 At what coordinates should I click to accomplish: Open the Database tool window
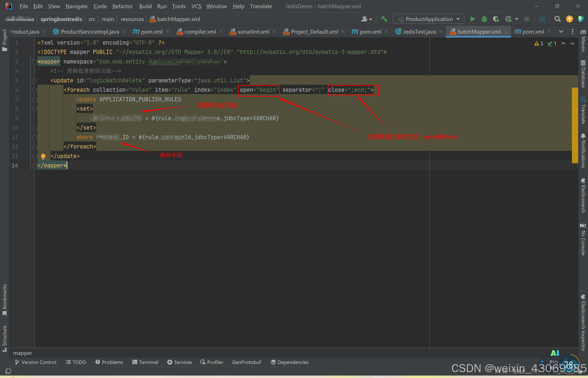point(583,74)
